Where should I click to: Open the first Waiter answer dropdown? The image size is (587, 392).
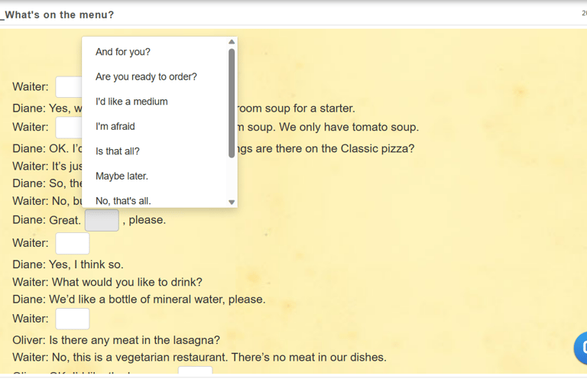pyautogui.click(x=69, y=87)
